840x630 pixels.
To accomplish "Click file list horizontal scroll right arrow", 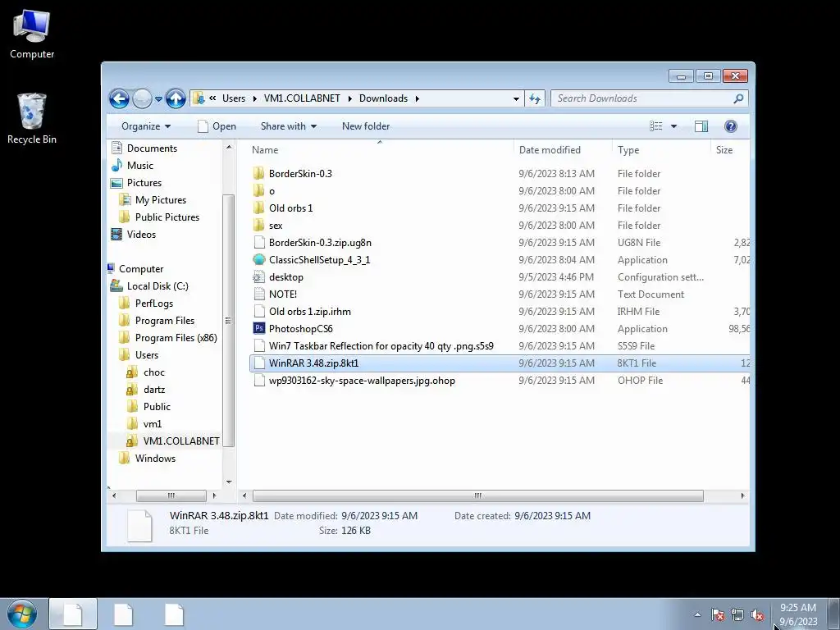I will click(742, 496).
